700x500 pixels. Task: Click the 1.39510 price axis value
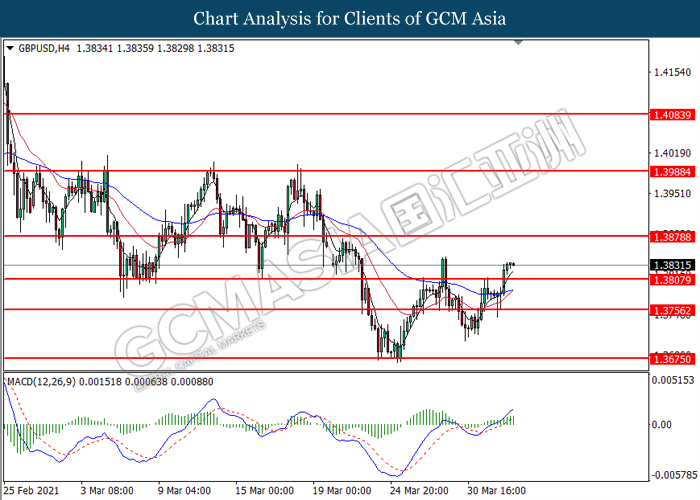coord(672,193)
